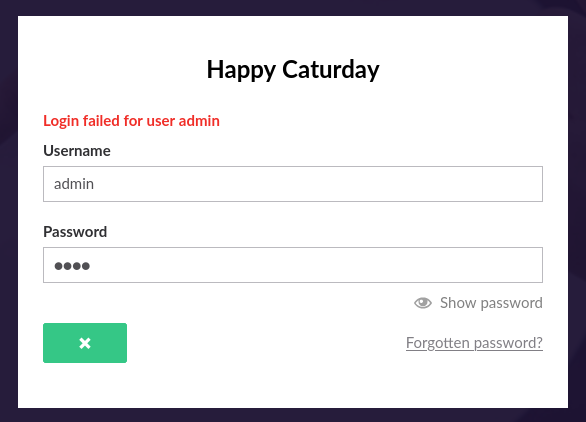
Task: Click the word admin in the error message
Action: coord(199,121)
